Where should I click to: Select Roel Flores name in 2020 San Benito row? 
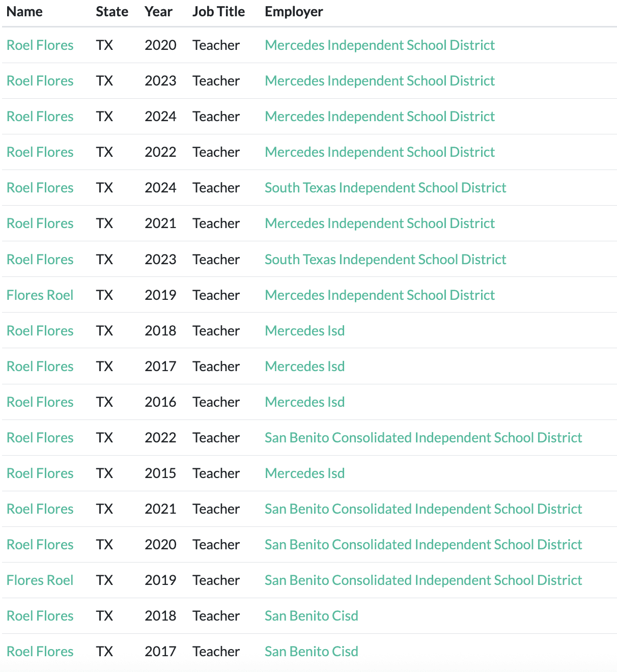(x=40, y=545)
